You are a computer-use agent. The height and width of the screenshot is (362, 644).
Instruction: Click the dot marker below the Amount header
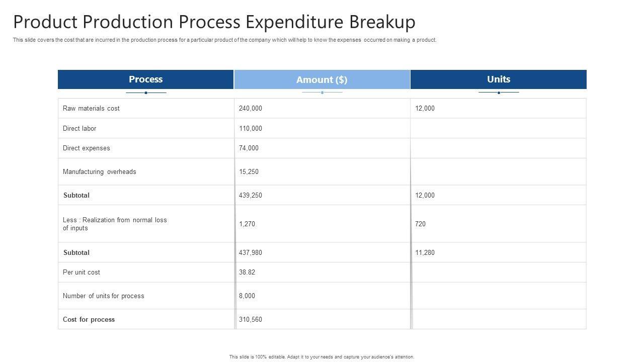(322, 93)
